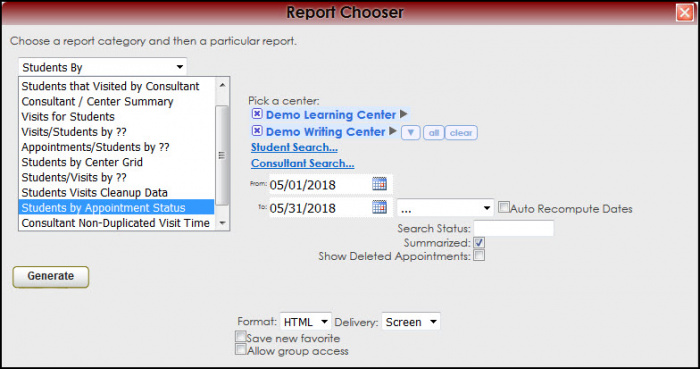Select Students by Center Grid report
Image resolution: width=700 pixels, height=369 pixels.
(116, 162)
